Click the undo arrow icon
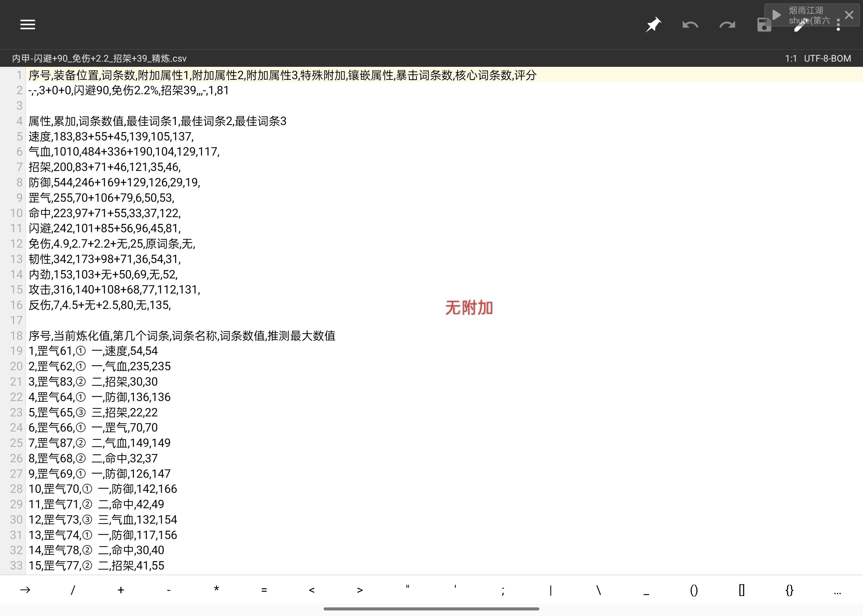The height and width of the screenshot is (616, 863). [x=690, y=25]
